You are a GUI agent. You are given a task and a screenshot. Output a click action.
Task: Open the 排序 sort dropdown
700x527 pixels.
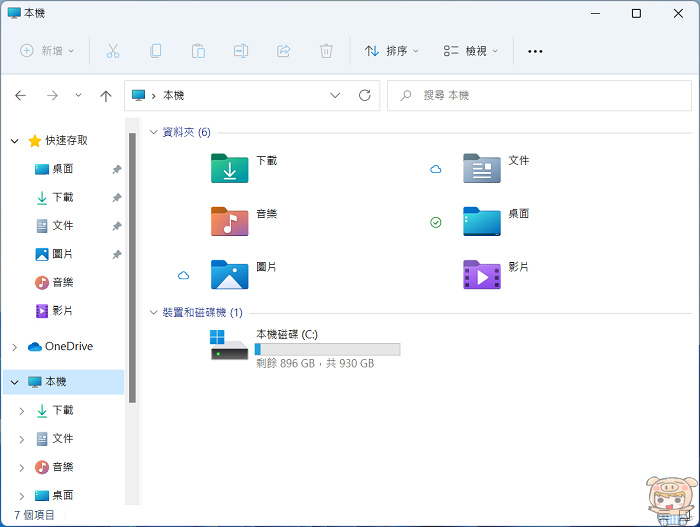pos(391,50)
